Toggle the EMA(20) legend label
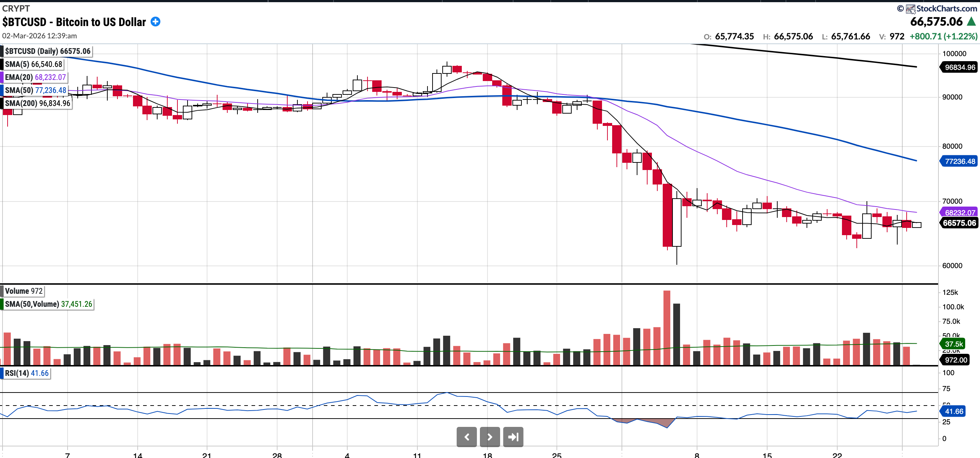 (x=35, y=77)
